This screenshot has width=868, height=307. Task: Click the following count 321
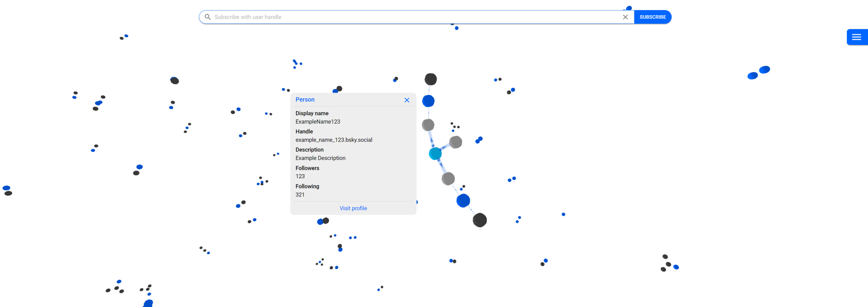coord(300,195)
